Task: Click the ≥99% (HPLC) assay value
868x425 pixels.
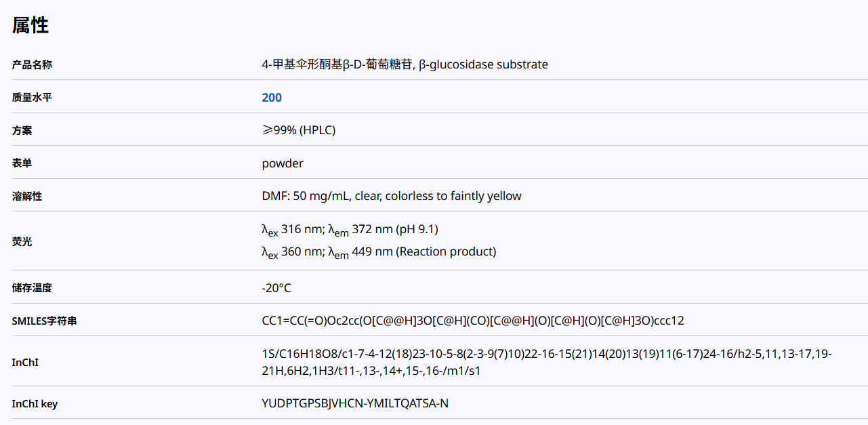Action: 299,130
